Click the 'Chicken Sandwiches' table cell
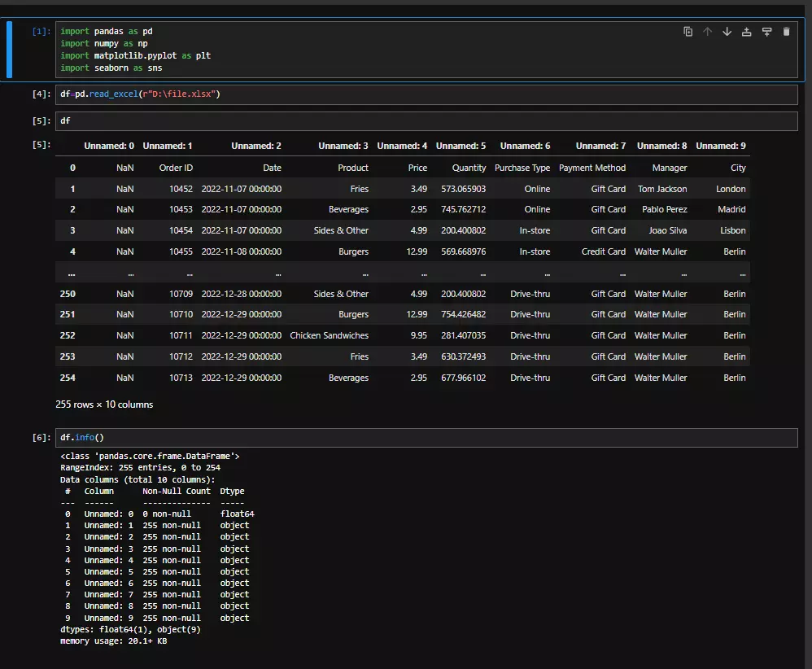This screenshot has width=812, height=669. [329, 335]
